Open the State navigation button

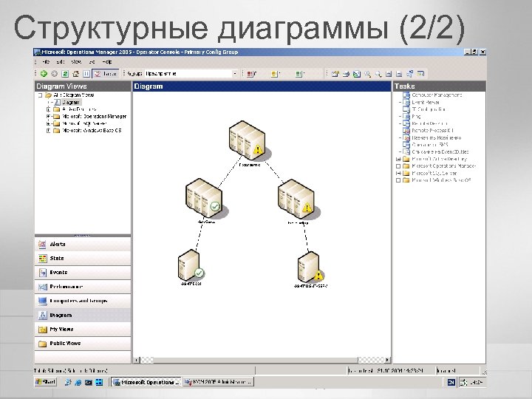[x=83, y=259]
